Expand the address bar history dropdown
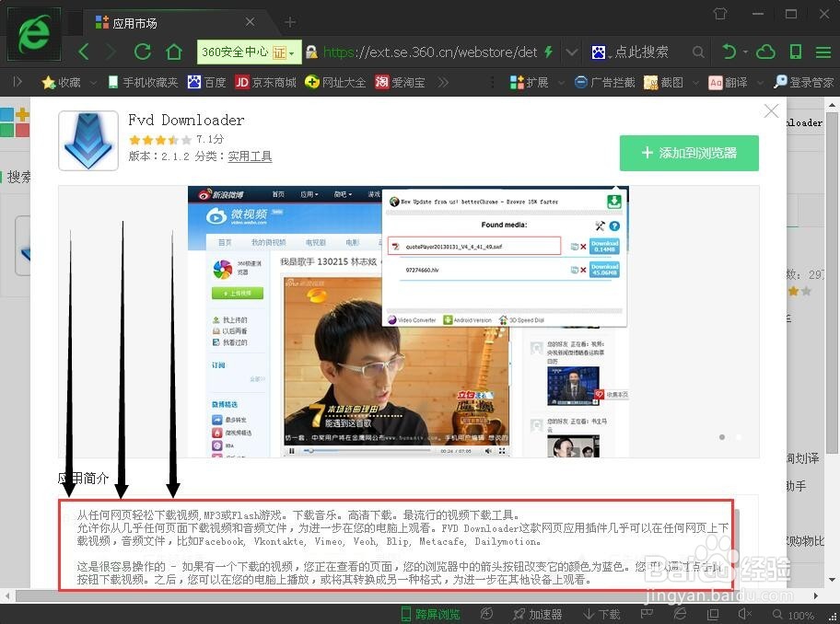 coord(572,52)
